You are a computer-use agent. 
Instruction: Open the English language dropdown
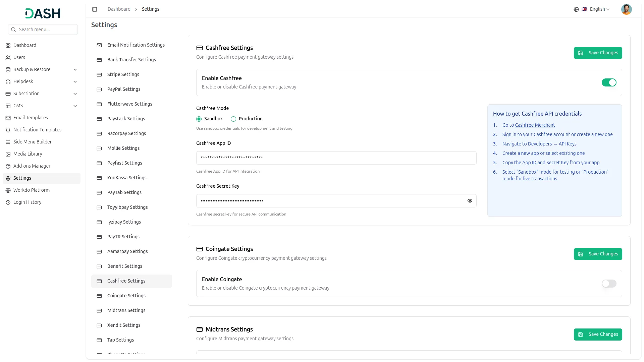[596, 9]
